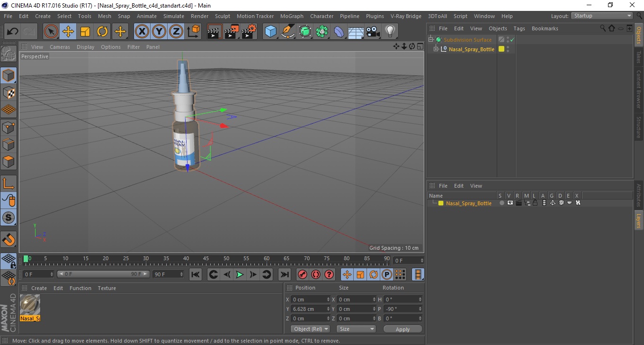Switch to Polygons mode
644x345 pixels.
9,162
